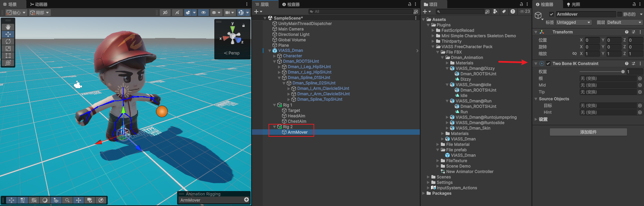Toggle ArmMover active checkbox
Viewport: 644px width, 206px height.
click(x=552, y=14)
